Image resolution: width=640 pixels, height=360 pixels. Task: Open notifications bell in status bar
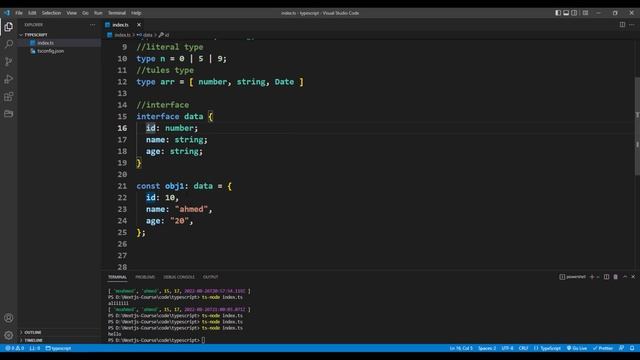(x=632, y=348)
